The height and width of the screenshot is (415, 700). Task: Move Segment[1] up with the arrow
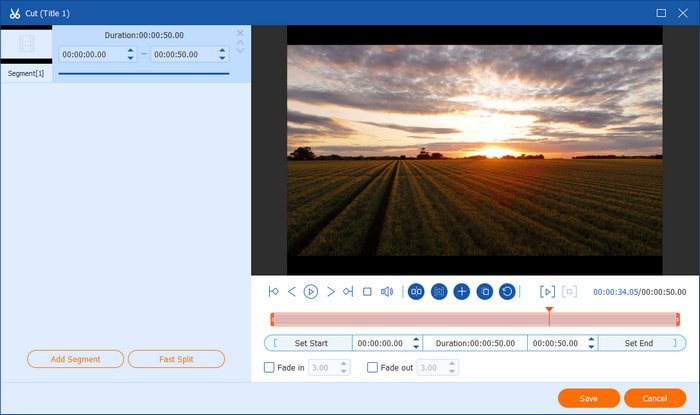pyautogui.click(x=240, y=42)
